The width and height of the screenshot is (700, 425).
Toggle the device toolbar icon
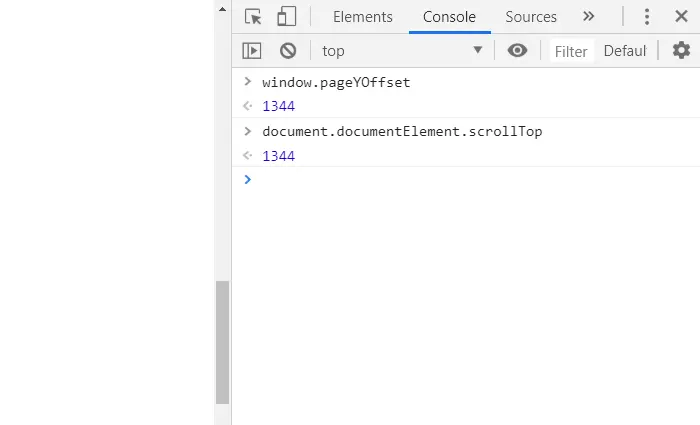(287, 17)
